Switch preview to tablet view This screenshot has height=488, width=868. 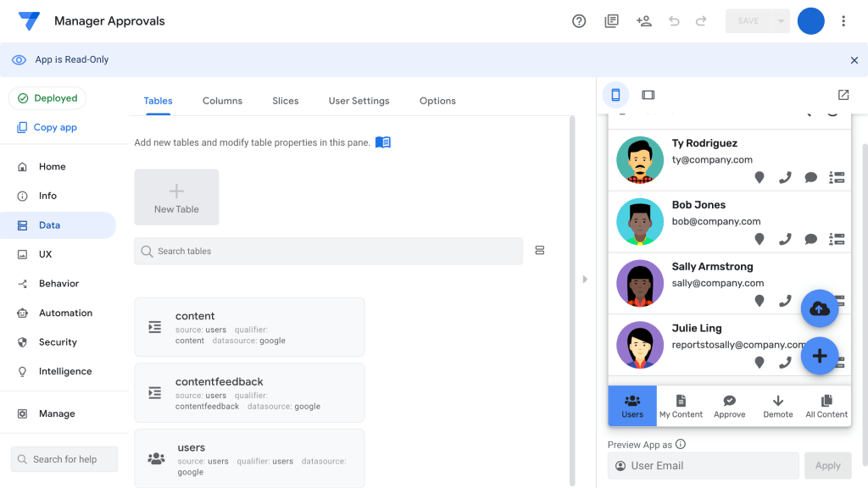pos(648,95)
